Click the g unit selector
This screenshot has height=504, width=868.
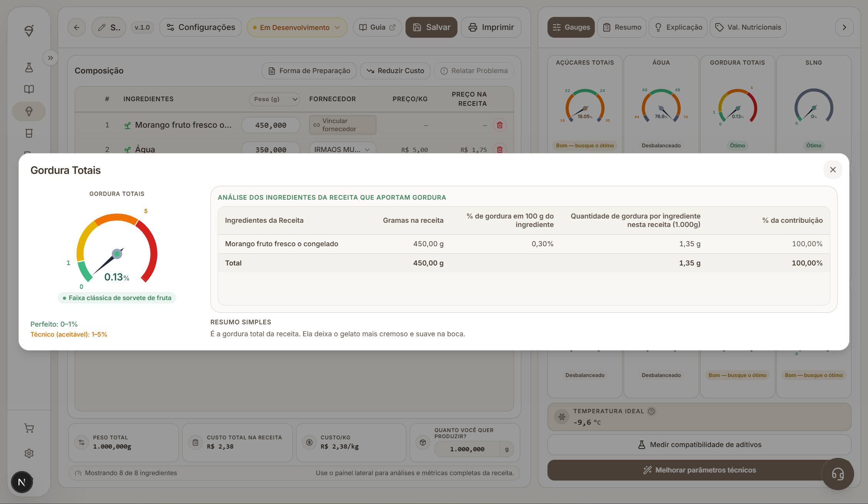click(x=507, y=449)
